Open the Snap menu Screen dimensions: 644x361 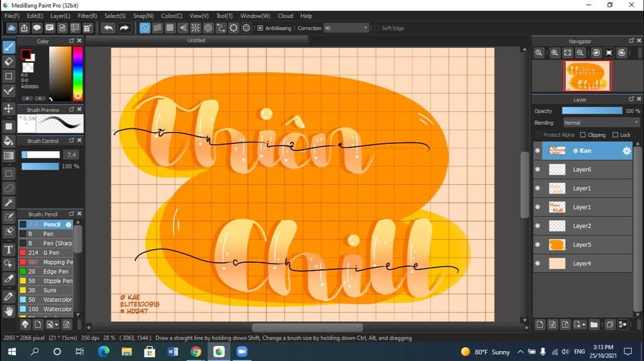coord(143,16)
